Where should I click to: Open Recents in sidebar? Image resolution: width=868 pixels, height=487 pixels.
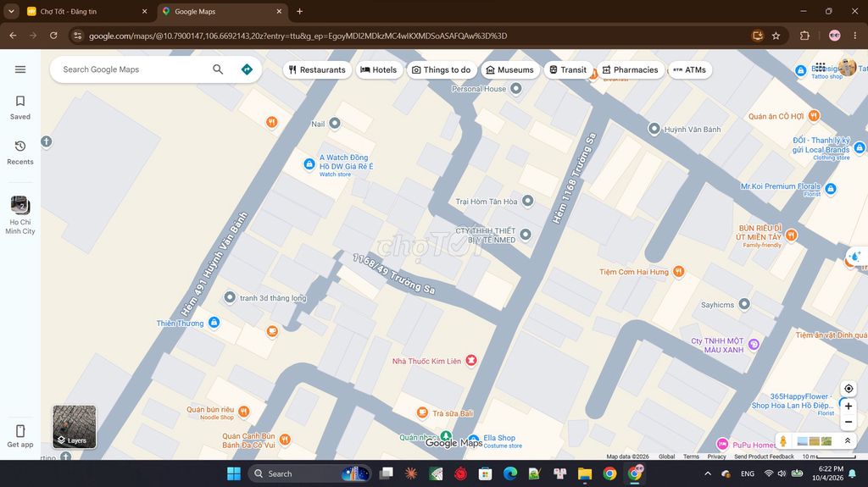(20, 152)
